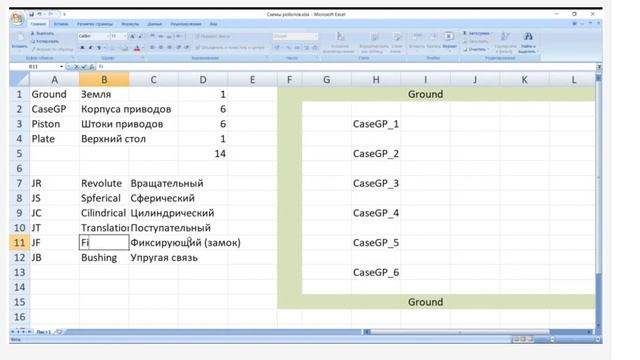
Task: Select column B header
Action: point(104,80)
